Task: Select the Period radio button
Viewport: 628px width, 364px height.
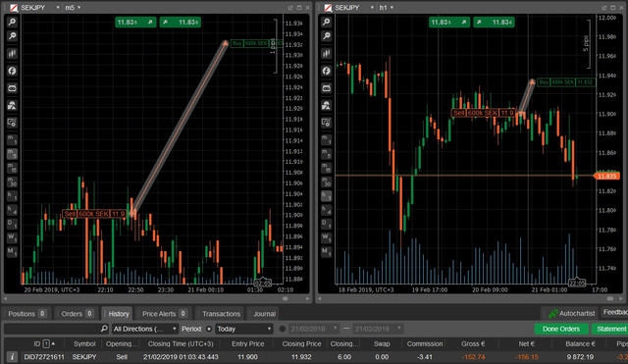Action: [209, 329]
